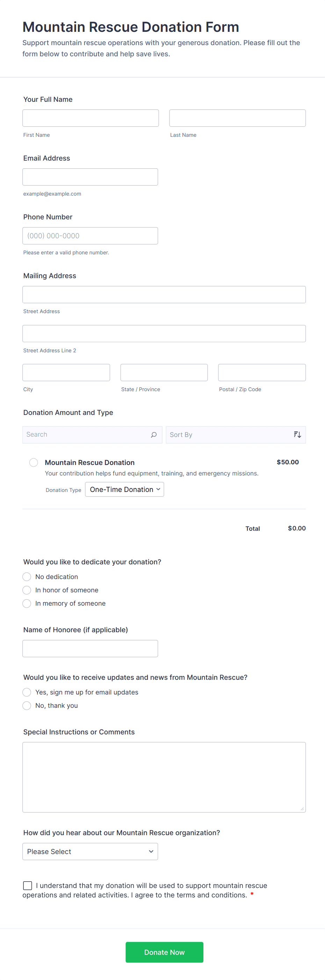Image resolution: width=325 pixels, height=980 pixels.
Task: Open the Donation Type dropdown
Action: (x=124, y=489)
